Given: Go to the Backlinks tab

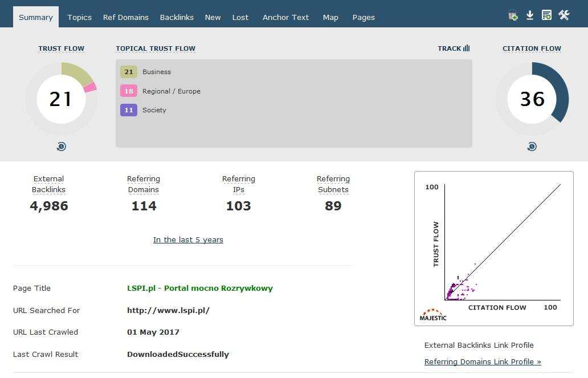Looking at the screenshot, I should click(177, 17).
